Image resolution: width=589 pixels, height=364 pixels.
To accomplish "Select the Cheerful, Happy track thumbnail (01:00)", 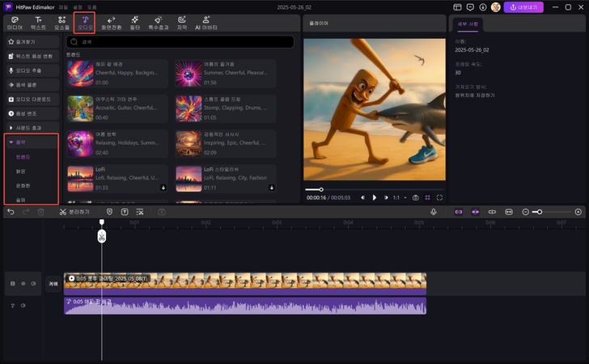I will tap(80, 74).
